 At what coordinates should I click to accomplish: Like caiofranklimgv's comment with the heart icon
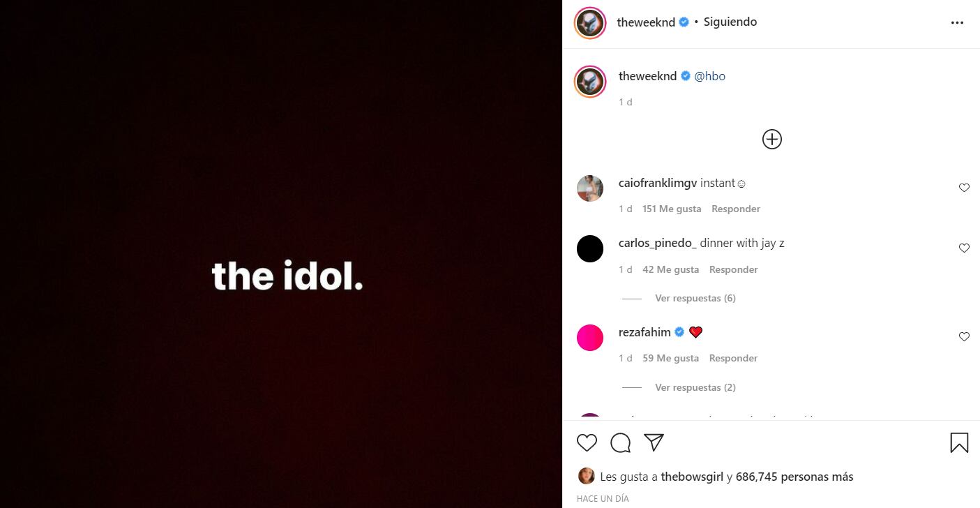(964, 187)
